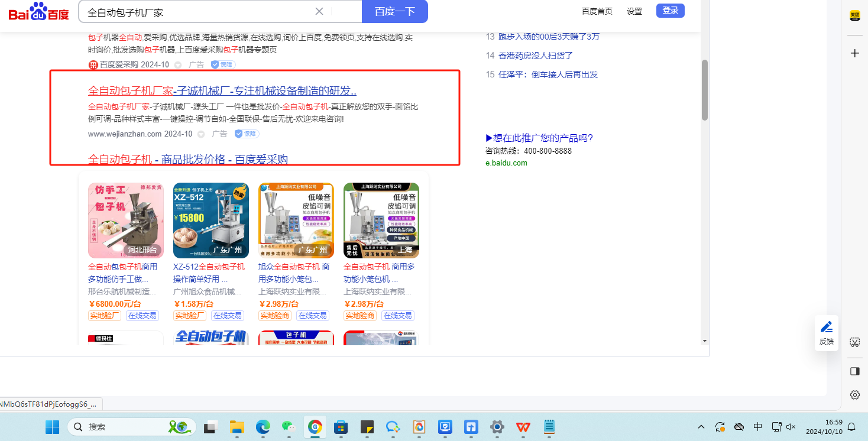Open hot topic 任泽平：倒车接人后再出发
Viewport: 868px width, 441px height.
click(548, 74)
